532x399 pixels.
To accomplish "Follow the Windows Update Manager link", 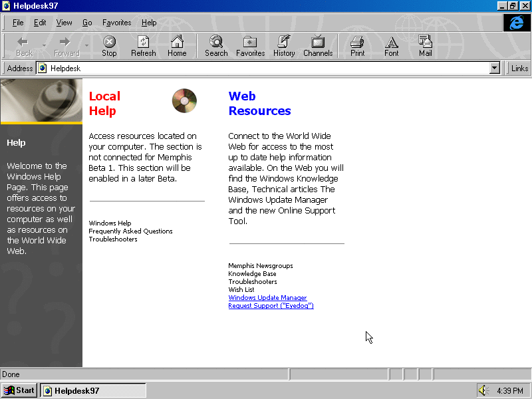I will 267,297.
